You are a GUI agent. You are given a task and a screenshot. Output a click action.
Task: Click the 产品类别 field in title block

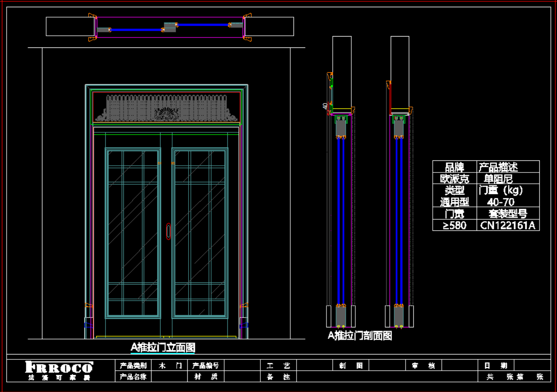133,365
